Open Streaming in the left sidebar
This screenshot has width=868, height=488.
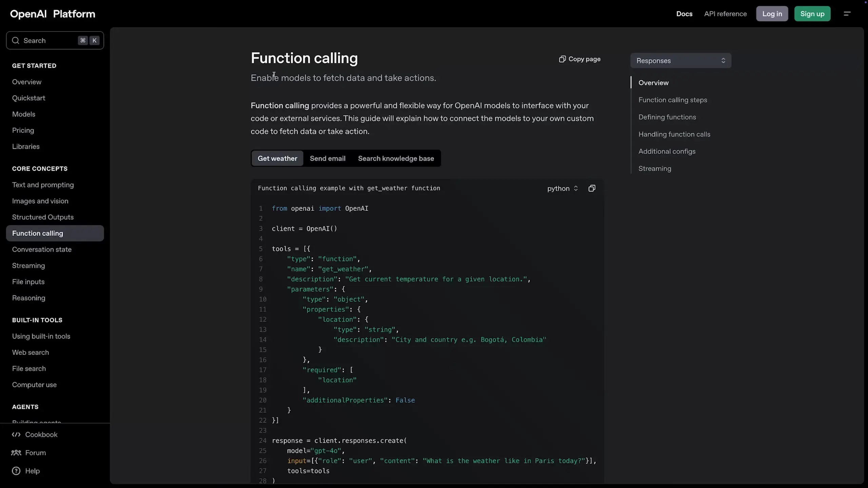tap(28, 266)
